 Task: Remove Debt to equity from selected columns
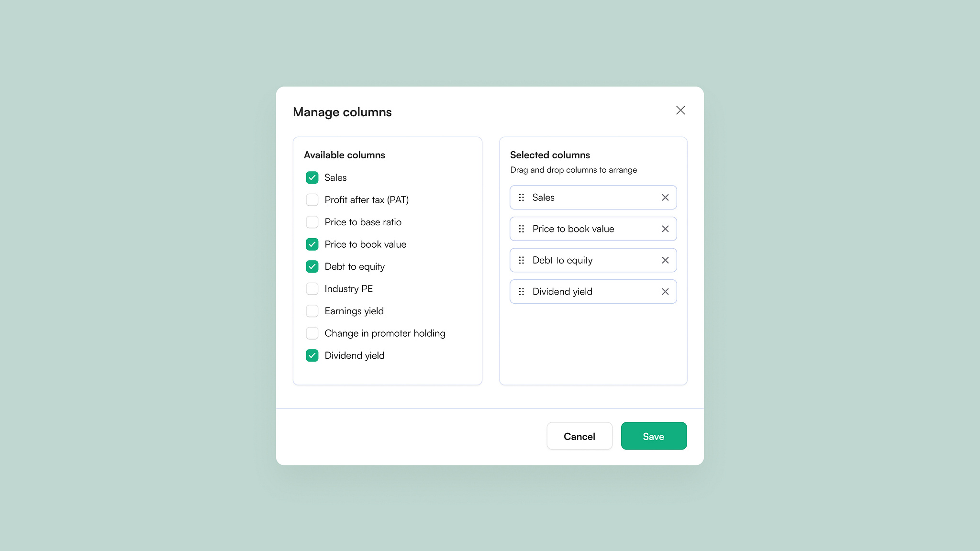(665, 260)
